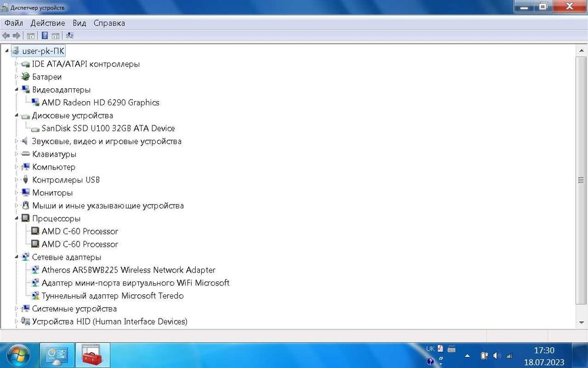Select the UK input language indicator
The image size is (588, 368).
click(430, 349)
